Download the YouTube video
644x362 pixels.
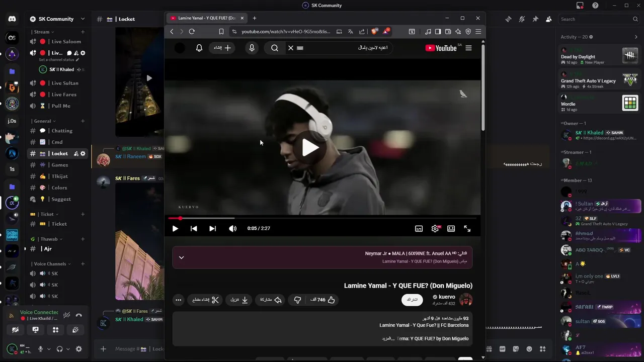point(239,300)
